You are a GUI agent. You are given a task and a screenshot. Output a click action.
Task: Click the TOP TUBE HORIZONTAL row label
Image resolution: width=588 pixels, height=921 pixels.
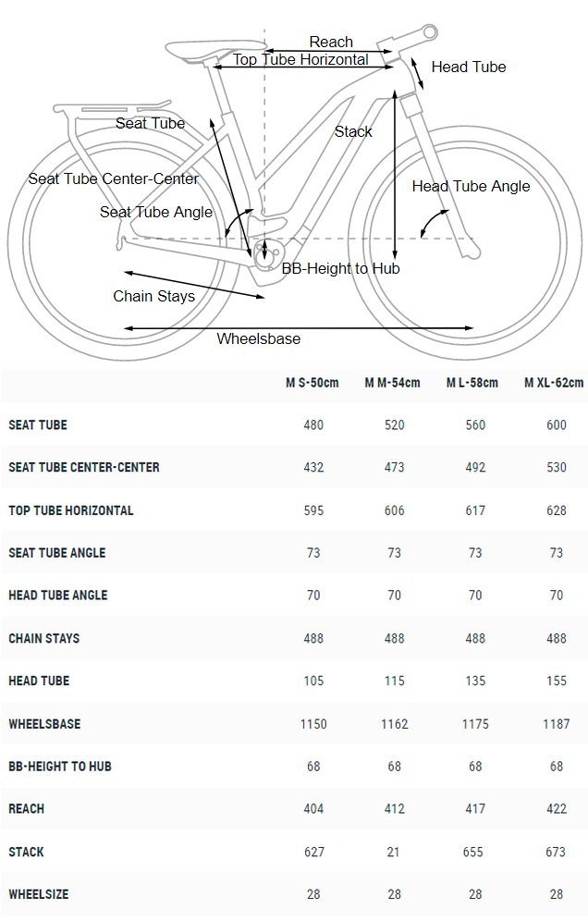(x=71, y=510)
